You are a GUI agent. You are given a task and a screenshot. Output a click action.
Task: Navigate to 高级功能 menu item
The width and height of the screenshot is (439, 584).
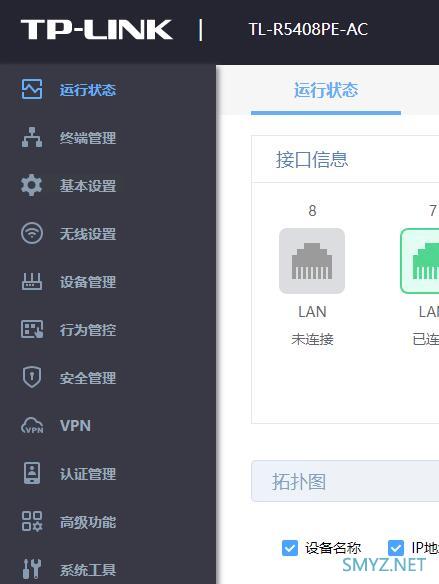click(x=88, y=522)
